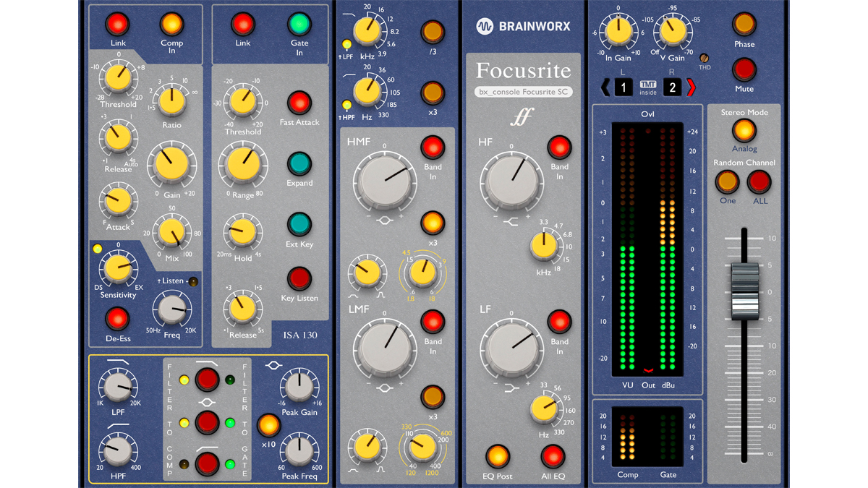The width and height of the screenshot is (868, 488).
Task: Toggle the LF Band In button
Action: point(559,322)
